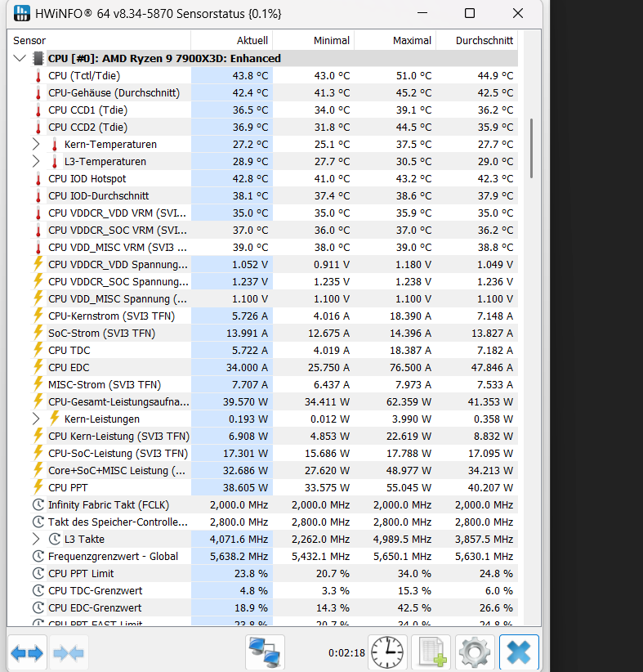Start logging with the sheet plus icon

(x=431, y=652)
